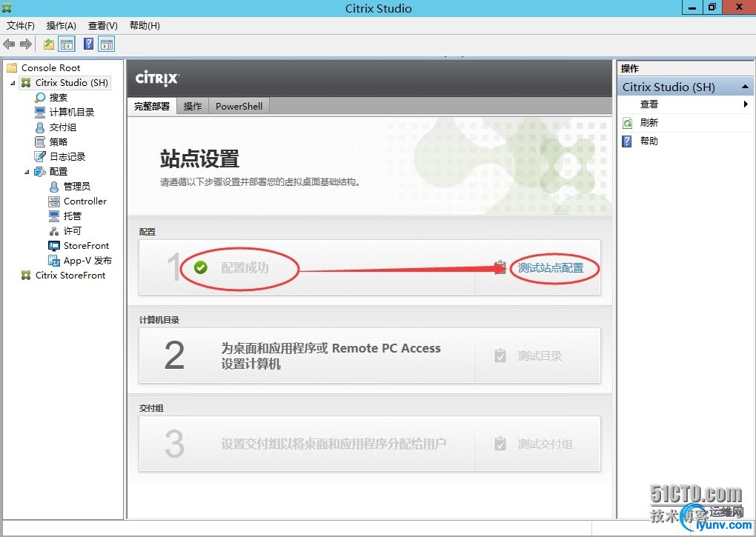Select the 策略 tree item label
The width and height of the screenshot is (756, 537).
(x=59, y=142)
